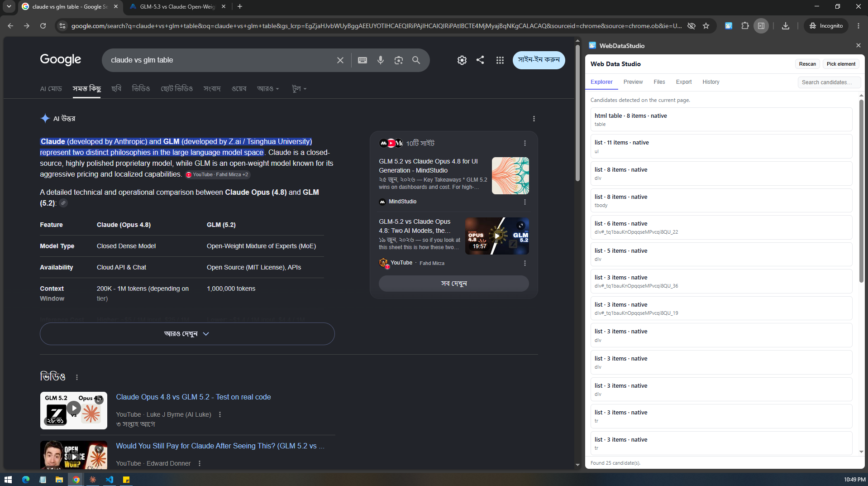
Task: Click the Chrome address bar URL
Action: 377,26
